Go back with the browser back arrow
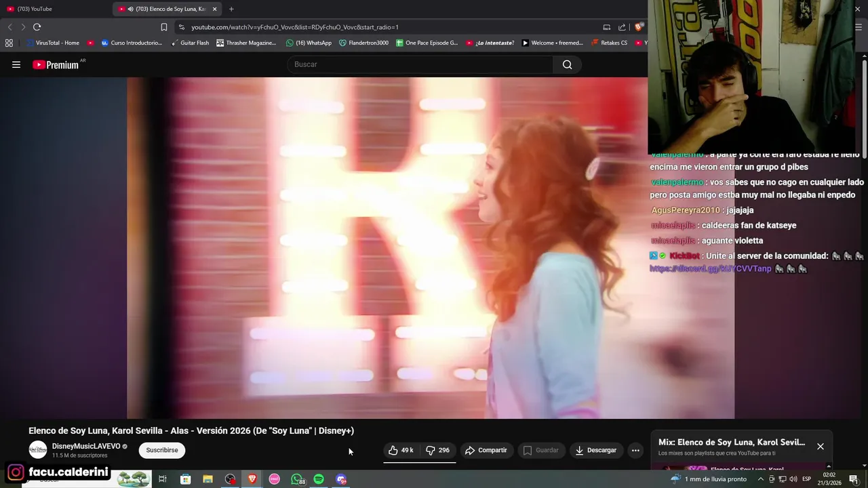Screen dimensions: 868x488 [x=9, y=27]
